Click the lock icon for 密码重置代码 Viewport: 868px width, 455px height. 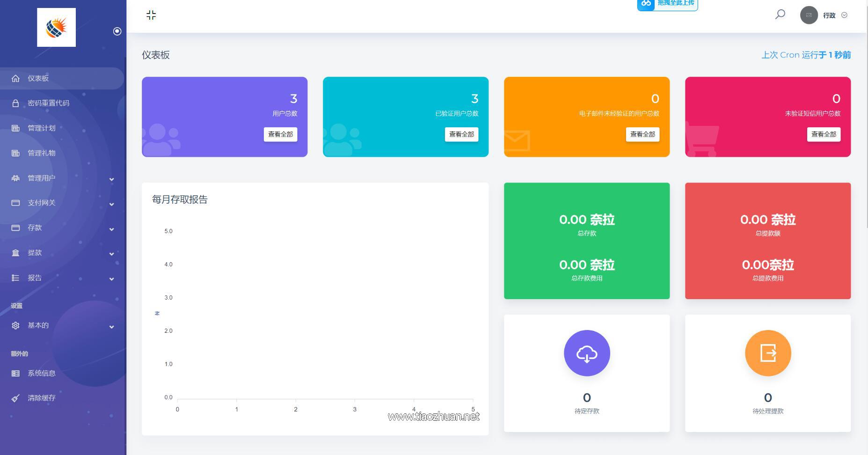15,103
